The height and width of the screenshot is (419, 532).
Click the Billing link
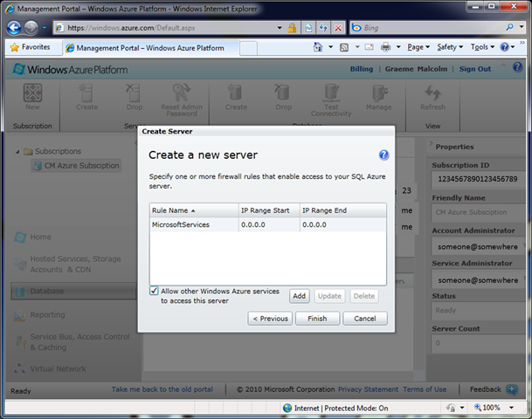point(362,69)
